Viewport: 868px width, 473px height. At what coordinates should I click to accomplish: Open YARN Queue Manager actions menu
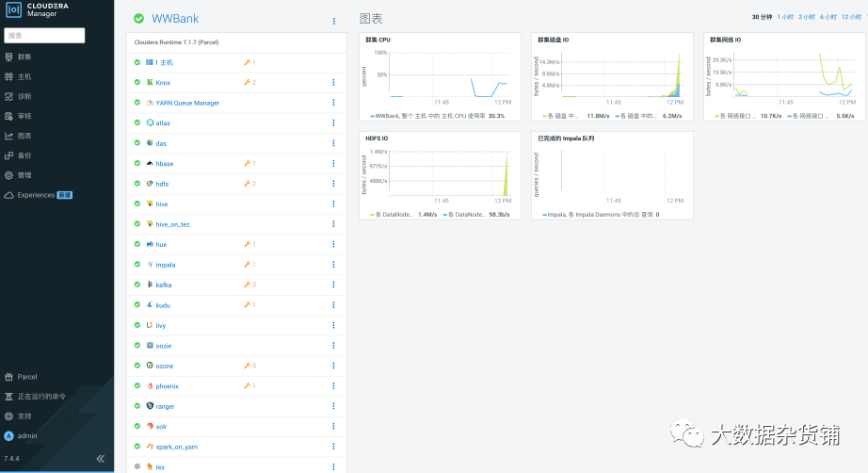click(333, 103)
